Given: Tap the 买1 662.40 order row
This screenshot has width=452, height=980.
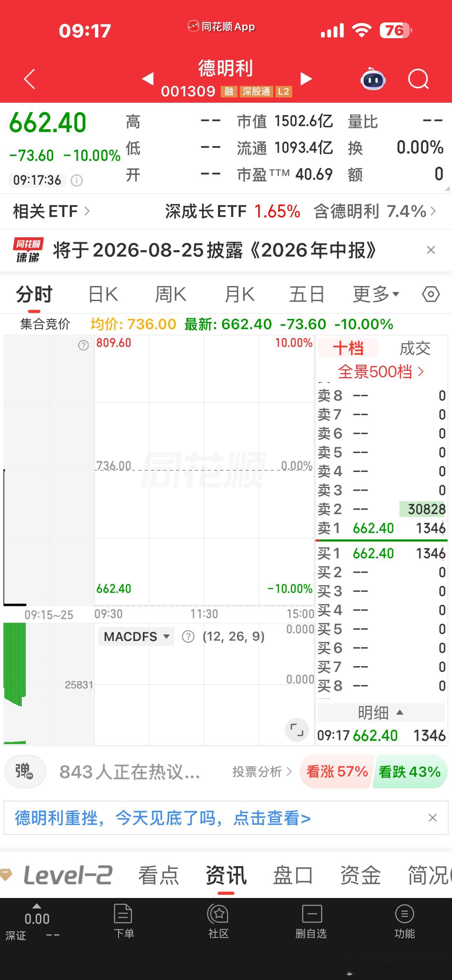Looking at the screenshot, I should [381, 553].
